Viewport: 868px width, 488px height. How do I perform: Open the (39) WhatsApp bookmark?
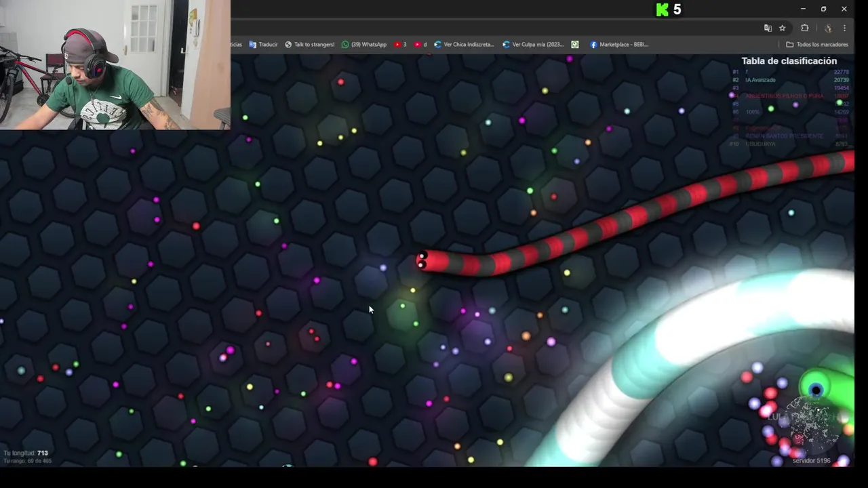point(364,45)
